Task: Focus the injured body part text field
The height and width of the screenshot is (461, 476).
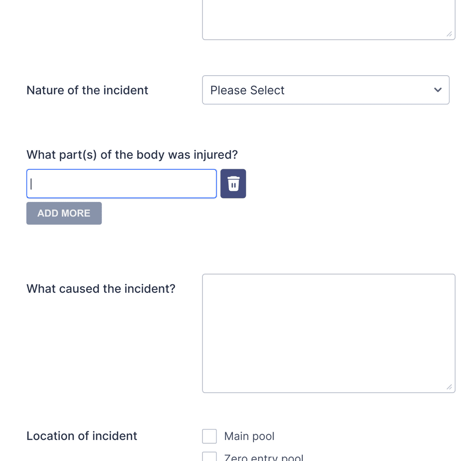Action: click(x=121, y=184)
